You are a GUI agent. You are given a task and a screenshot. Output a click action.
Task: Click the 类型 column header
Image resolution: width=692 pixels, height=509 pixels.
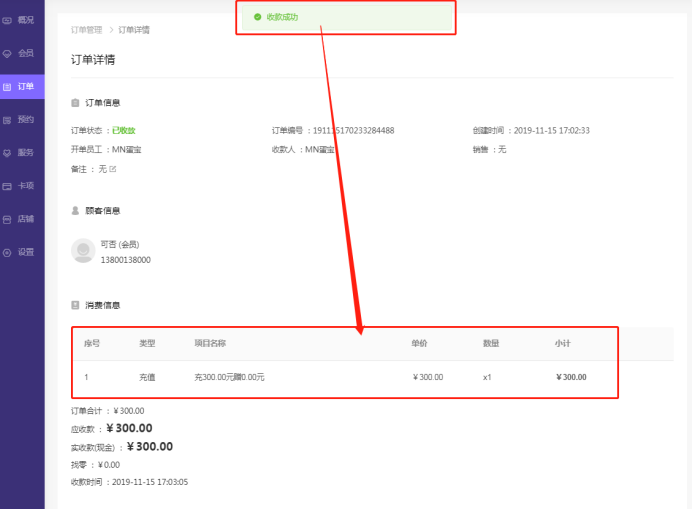click(x=147, y=343)
